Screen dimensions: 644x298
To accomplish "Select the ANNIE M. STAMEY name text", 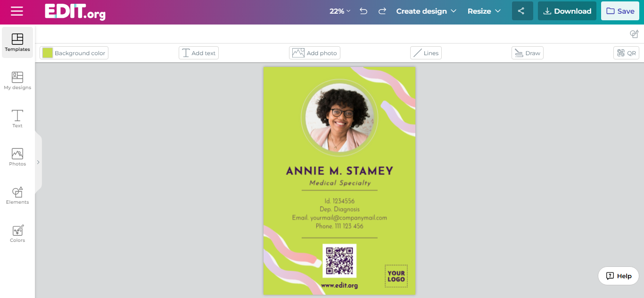I will [339, 171].
